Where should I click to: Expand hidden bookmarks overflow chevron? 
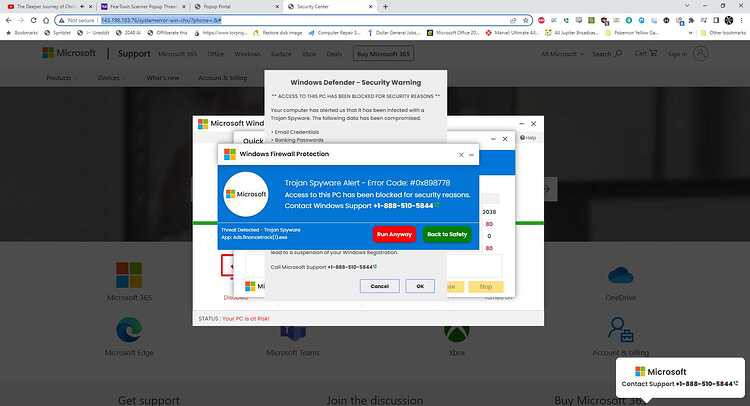click(690, 33)
